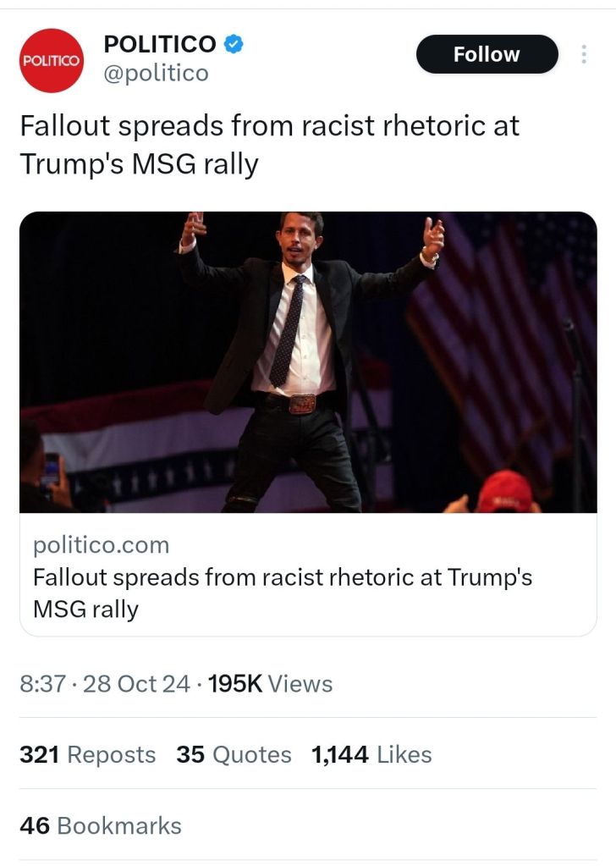Image resolution: width=616 pixels, height=866 pixels.
Task: Open the three-dot more options menu
Action: (x=583, y=55)
